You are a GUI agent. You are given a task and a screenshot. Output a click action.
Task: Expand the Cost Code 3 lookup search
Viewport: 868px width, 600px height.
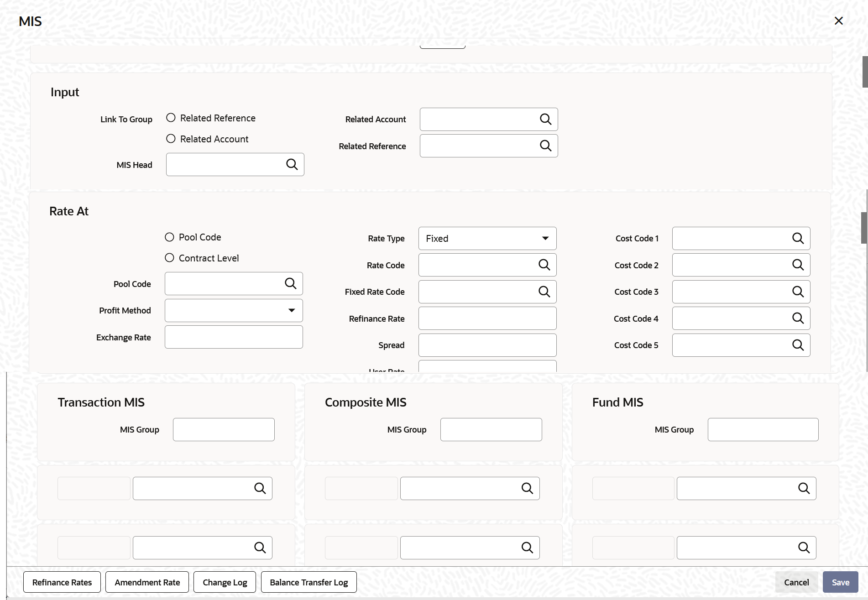coord(798,292)
